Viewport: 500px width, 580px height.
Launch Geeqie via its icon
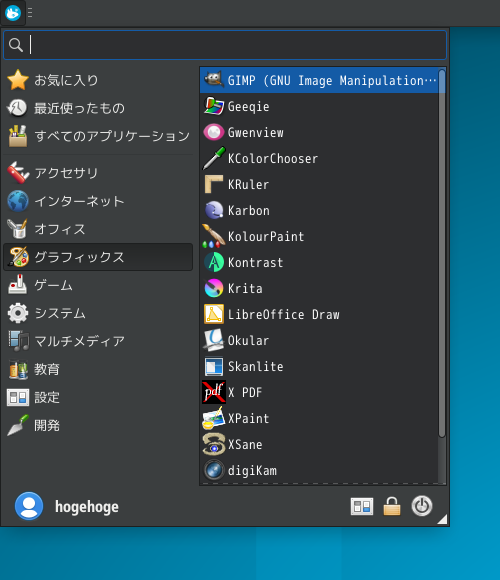(x=214, y=106)
